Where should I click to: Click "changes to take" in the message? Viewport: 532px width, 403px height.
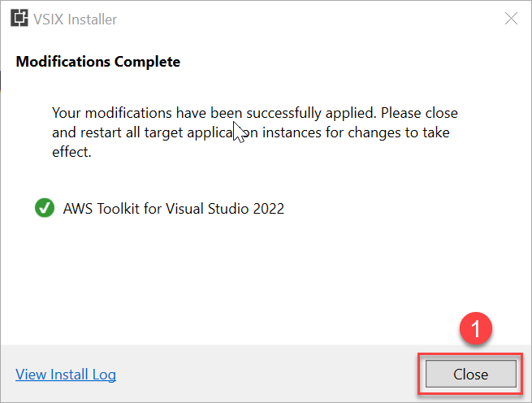click(x=399, y=132)
